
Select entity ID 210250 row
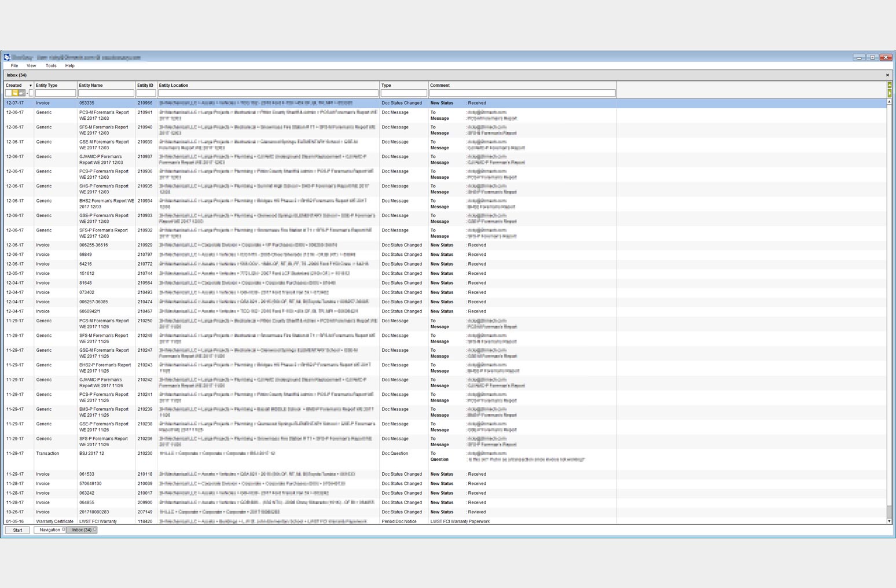(x=445, y=324)
